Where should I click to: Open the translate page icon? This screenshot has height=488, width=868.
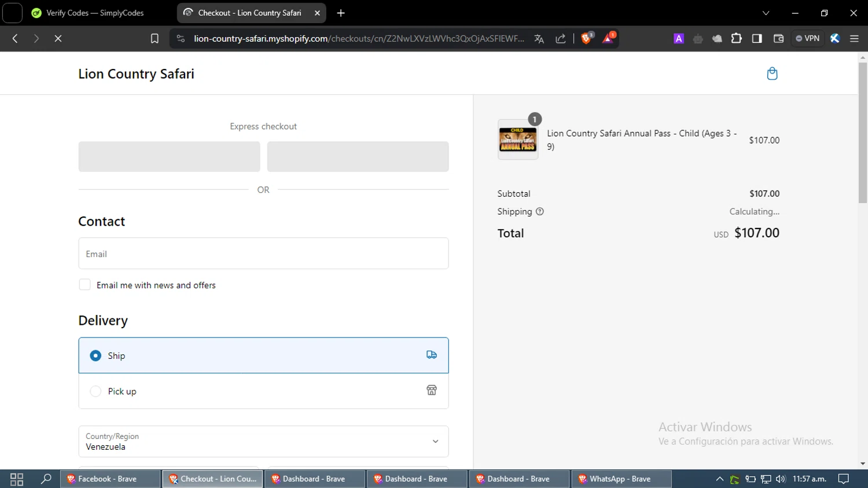point(539,39)
